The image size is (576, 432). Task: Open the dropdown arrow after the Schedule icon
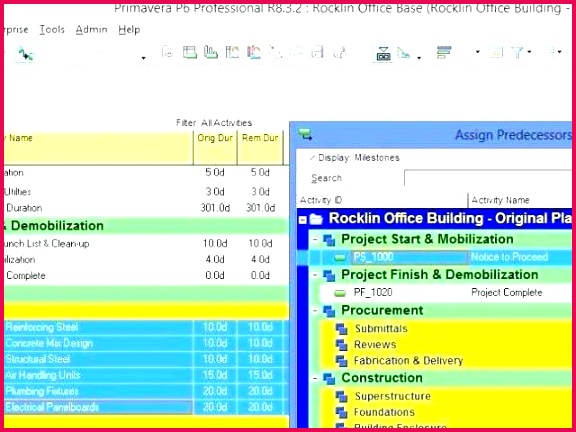click(144, 58)
